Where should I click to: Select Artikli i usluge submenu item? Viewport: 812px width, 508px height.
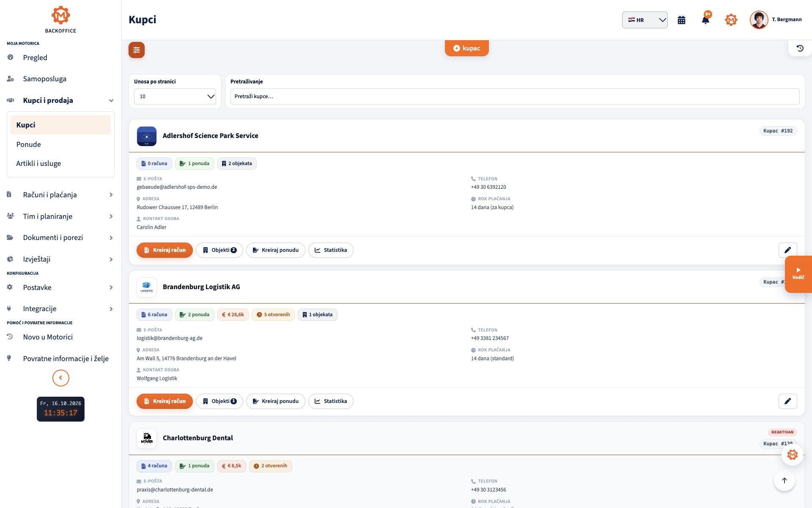pyautogui.click(x=60, y=163)
